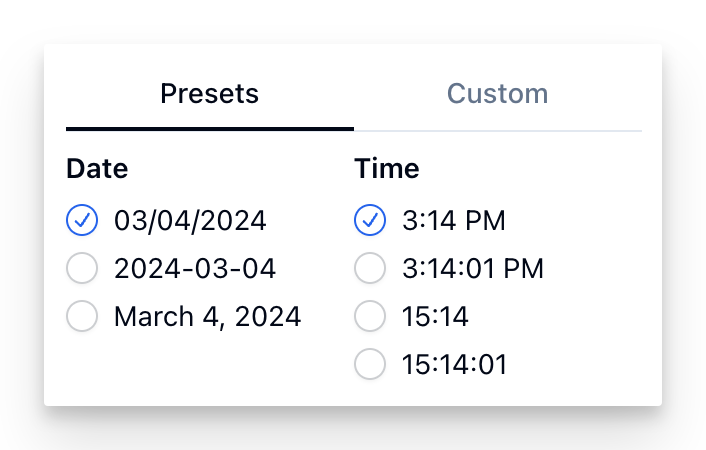Enable the 15:14 radio circle
This screenshot has height=450, width=706.
pyautogui.click(x=370, y=317)
